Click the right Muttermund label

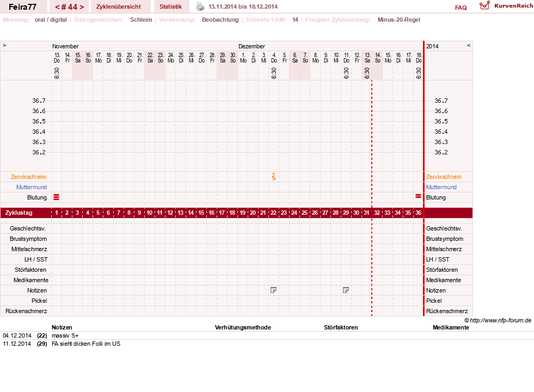click(x=441, y=187)
